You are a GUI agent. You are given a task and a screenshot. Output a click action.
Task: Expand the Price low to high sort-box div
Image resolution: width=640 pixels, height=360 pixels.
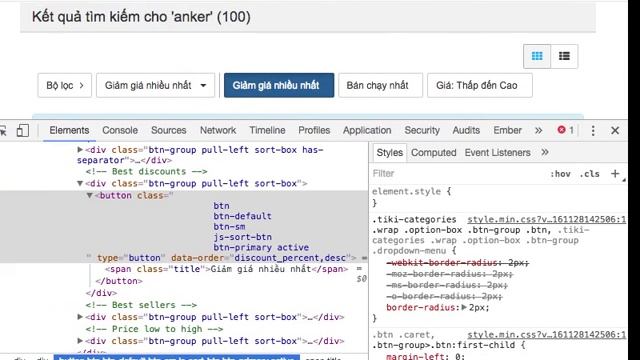pyautogui.click(x=80, y=341)
